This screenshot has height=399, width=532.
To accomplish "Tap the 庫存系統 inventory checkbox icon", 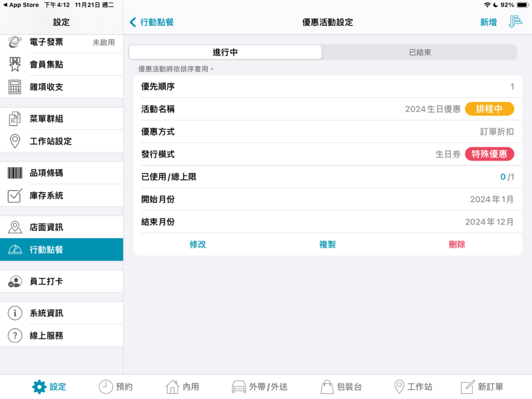I will point(15,196).
